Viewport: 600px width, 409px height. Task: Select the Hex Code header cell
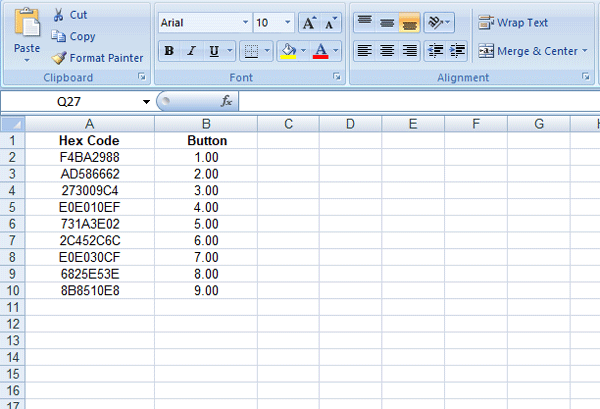point(90,140)
